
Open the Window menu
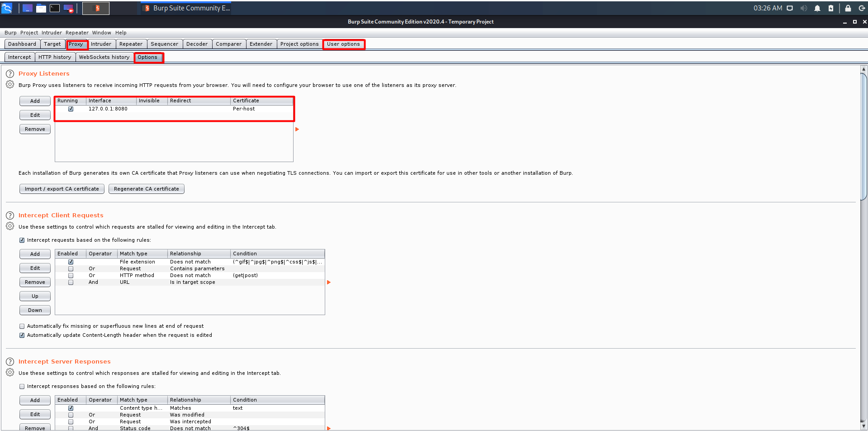click(102, 33)
